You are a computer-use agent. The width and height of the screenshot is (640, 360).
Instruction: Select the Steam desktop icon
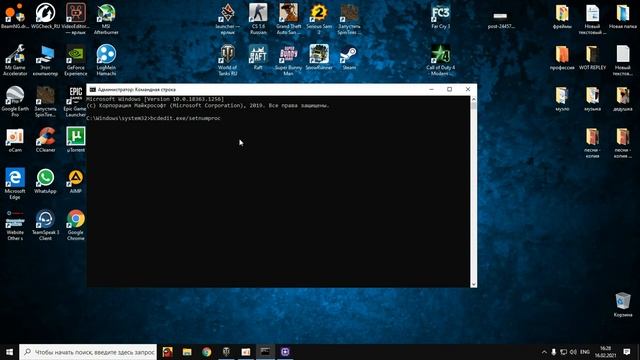[x=349, y=57]
